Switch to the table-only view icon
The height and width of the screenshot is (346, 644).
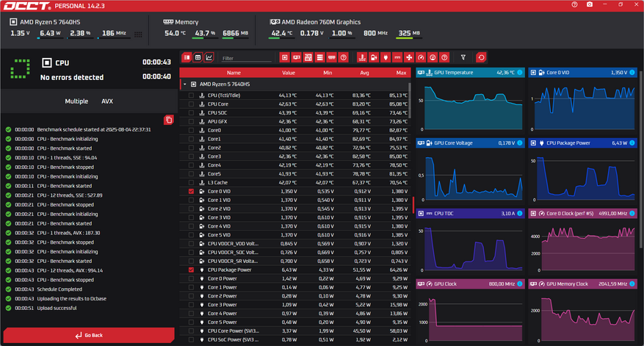(198, 57)
